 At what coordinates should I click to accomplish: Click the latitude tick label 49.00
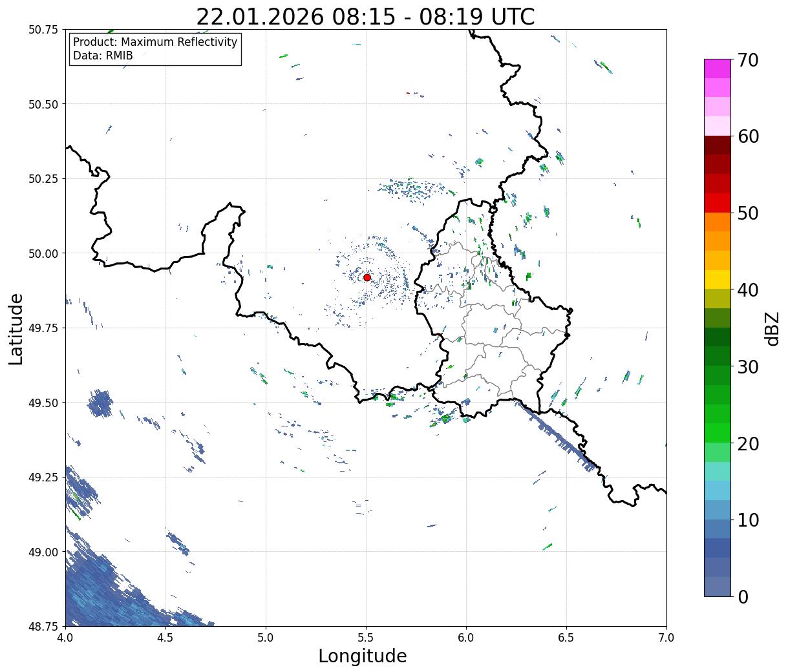(43, 552)
